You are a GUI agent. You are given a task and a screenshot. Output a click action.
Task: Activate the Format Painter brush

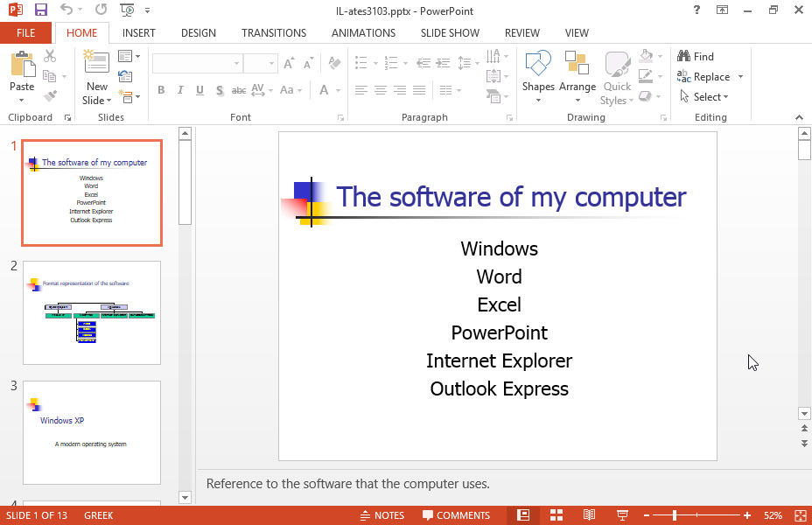point(50,96)
